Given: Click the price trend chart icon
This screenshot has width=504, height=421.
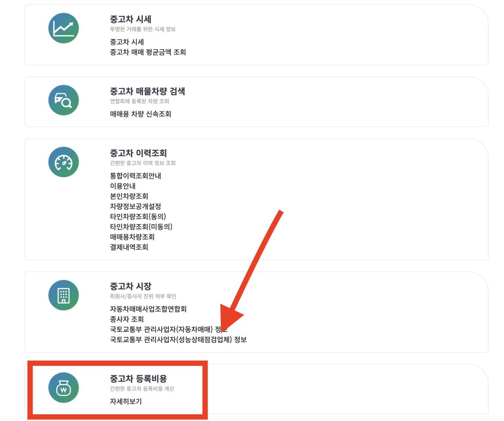Looking at the screenshot, I should tap(64, 28).
